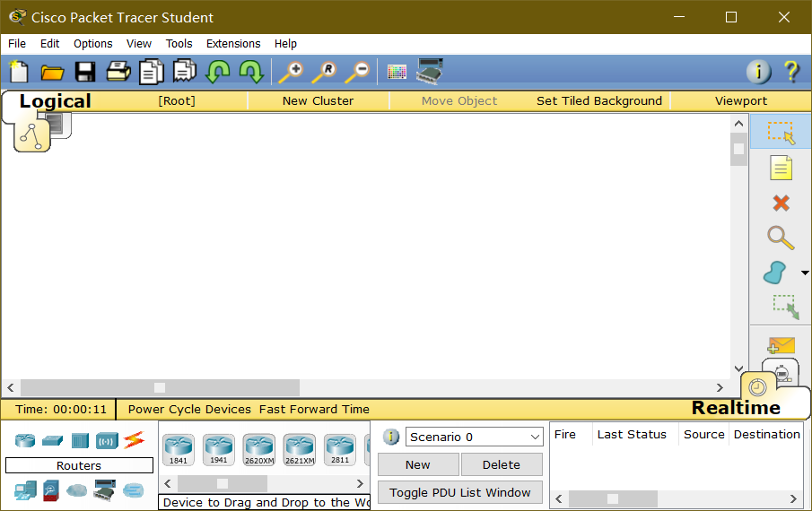Select the Delete tool red X
Viewport: 812px width, 511px height.
(781, 204)
